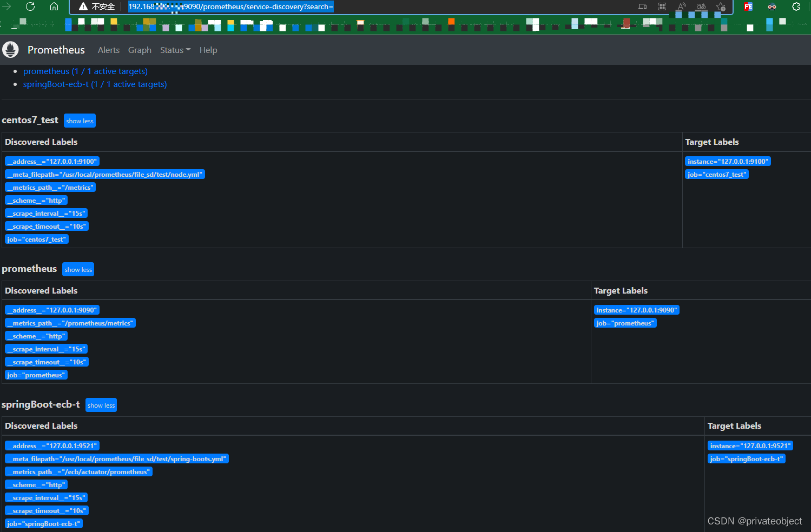This screenshot has height=532, width=811.
Task: Click instance="127.0.0.1:9090" target label
Action: [636, 310]
